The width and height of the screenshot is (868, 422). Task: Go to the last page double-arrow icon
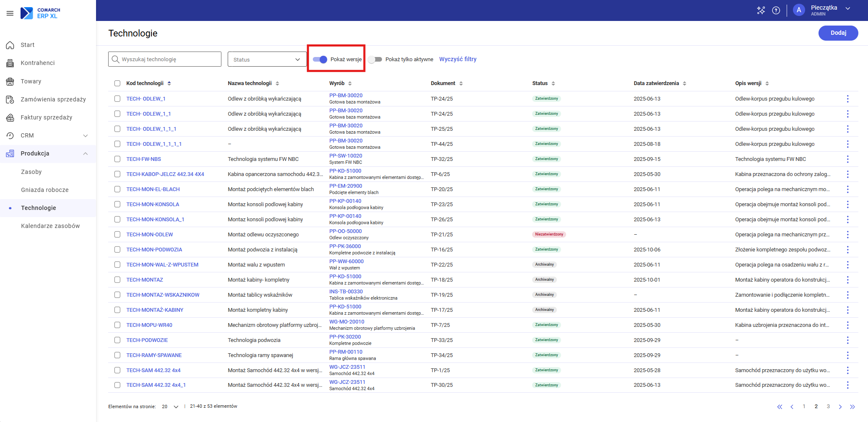pos(852,406)
